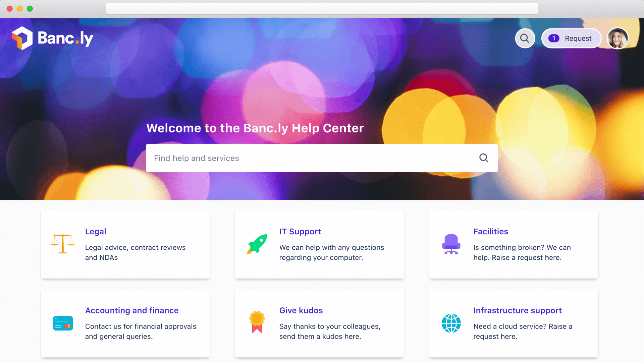Submit search using search box magnifier
644x362 pixels.
click(x=483, y=158)
